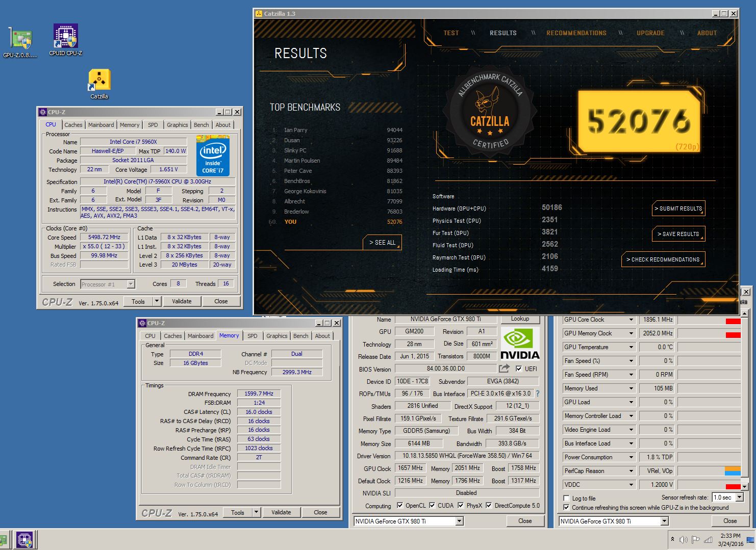Enable the Log to file checkbox
This screenshot has height=550, width=756.
(566, 499)
